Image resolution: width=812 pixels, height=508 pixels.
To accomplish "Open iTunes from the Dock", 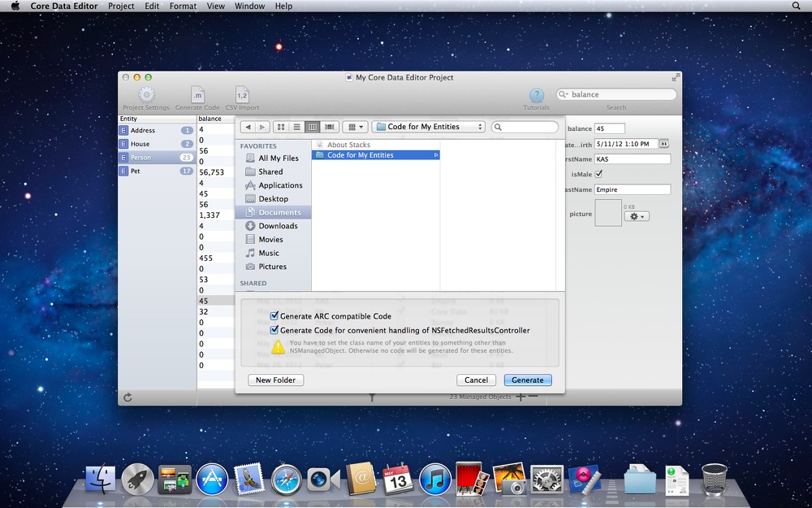I will click(x=435, y=479).
